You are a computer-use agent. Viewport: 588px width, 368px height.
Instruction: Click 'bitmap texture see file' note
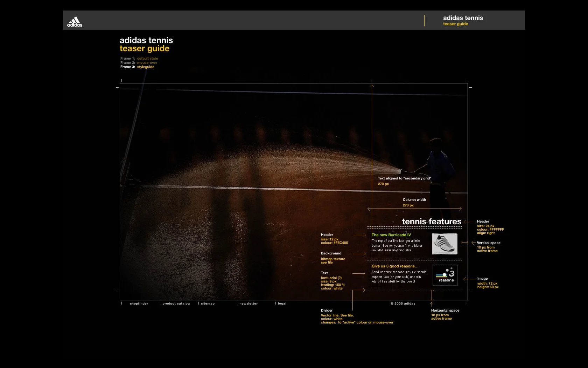333,261
